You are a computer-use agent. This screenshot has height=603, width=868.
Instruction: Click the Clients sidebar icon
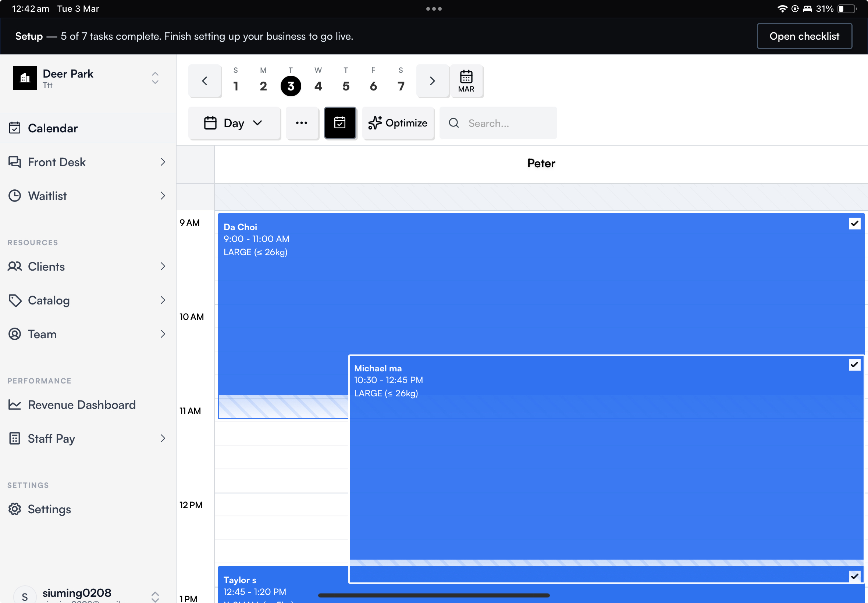15,266
